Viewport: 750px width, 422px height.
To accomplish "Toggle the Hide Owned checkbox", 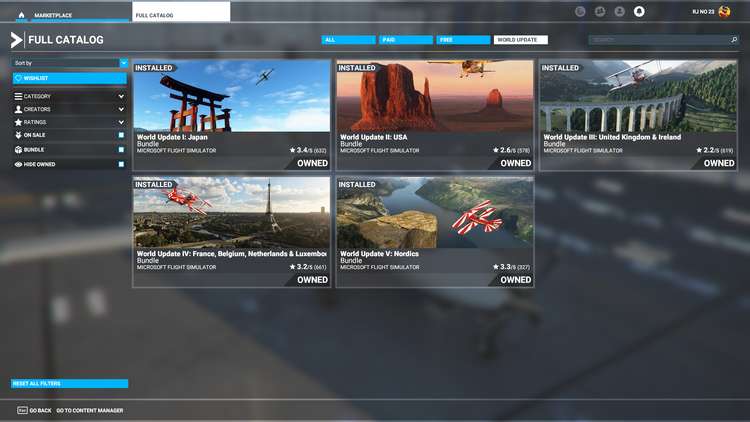I will 121,164.
